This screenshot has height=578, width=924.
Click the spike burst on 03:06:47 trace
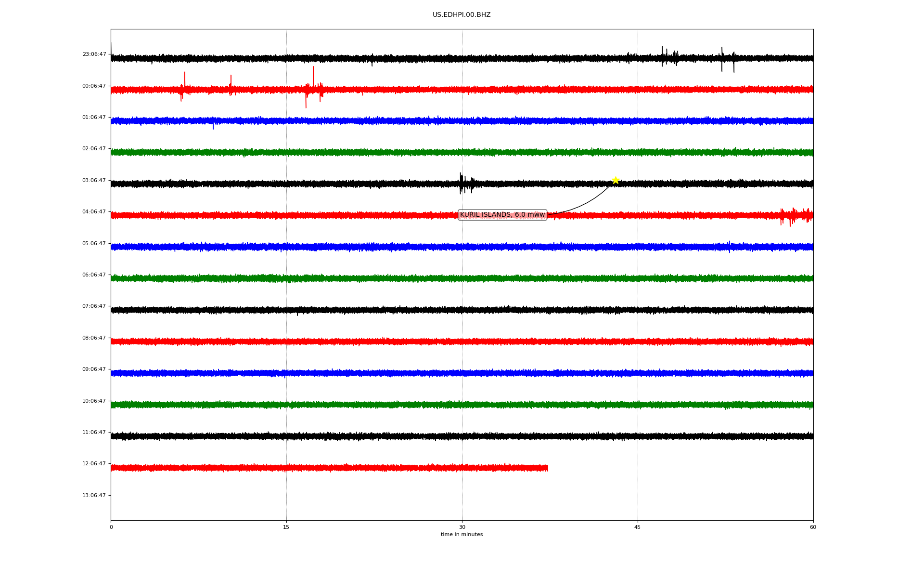point(466,184)
